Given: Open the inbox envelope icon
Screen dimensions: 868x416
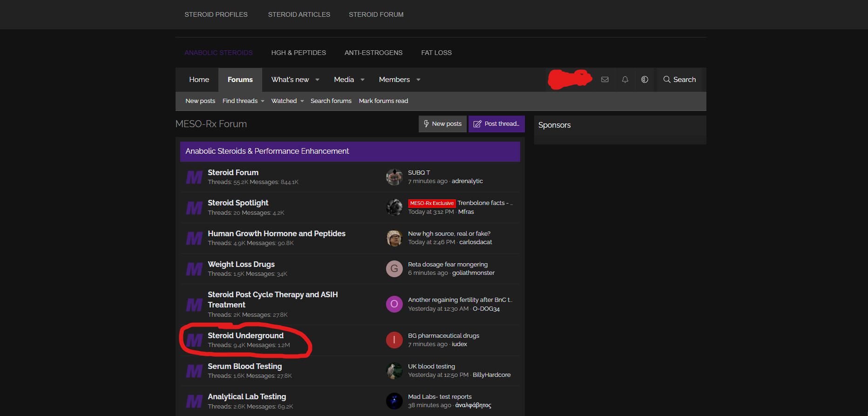Looking at the screenshot, I should click(x=605, y=80).
